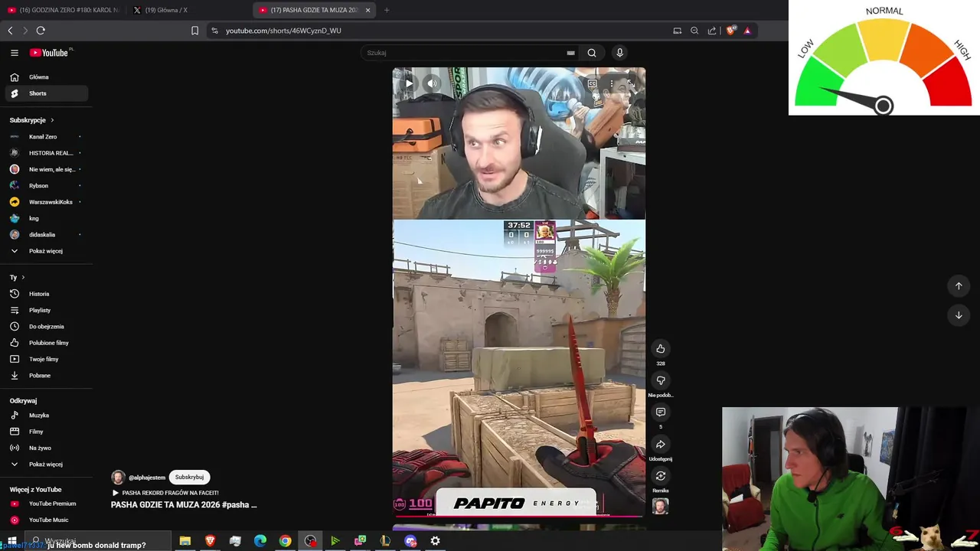The height and width of the screenshot is (551, 980).
Task: Toggle closed captions CC on the Short
Action: (592, 83)
